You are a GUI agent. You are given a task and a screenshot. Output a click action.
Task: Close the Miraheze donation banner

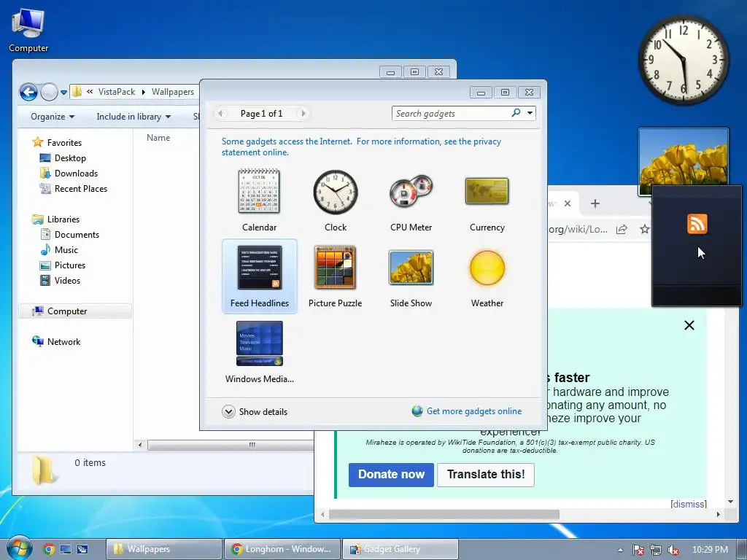(689, 325)
